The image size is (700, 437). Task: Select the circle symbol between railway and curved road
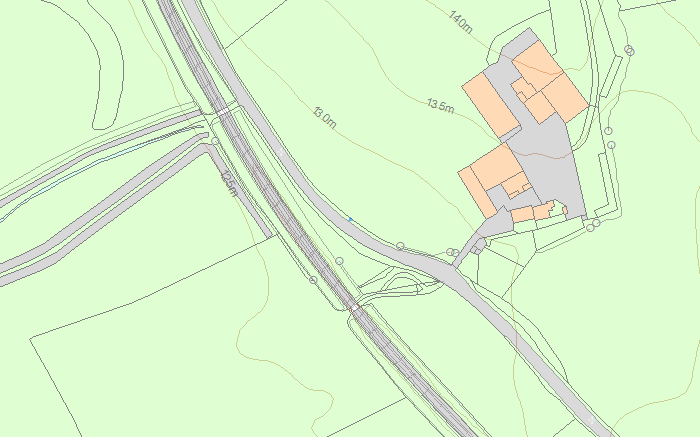click(339, 261)
